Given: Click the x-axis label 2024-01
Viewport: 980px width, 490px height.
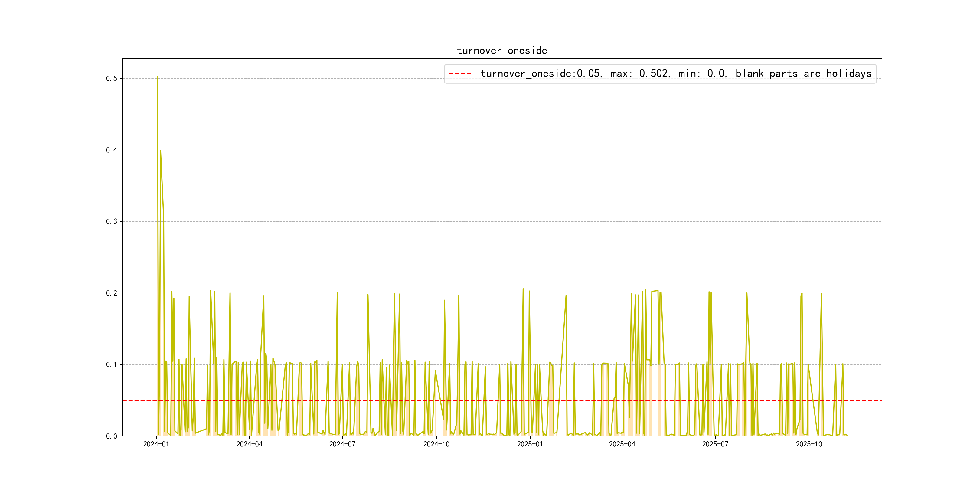Looking at the screenshot, I should click(x=156, y=444).
